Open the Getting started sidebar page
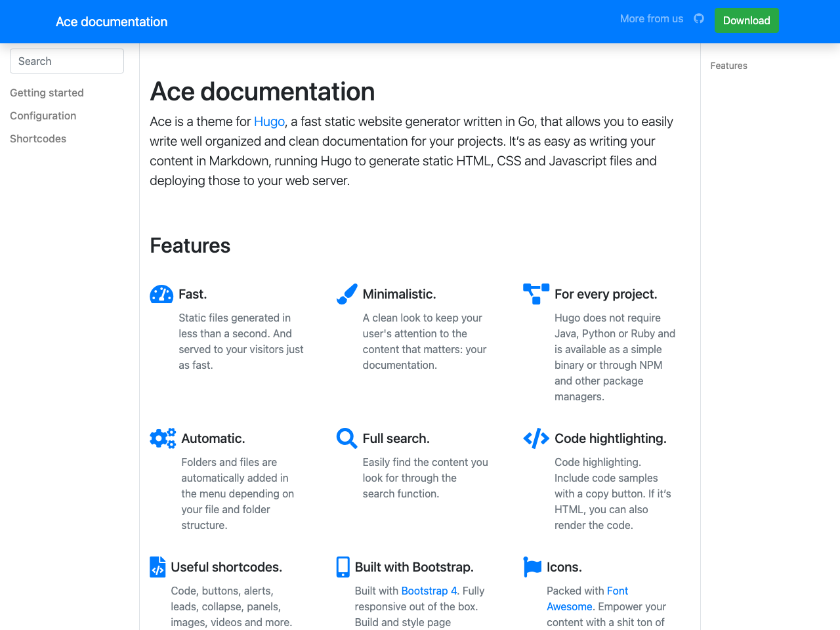The width and height of the screenshot is (840, 630). point(47,93)
